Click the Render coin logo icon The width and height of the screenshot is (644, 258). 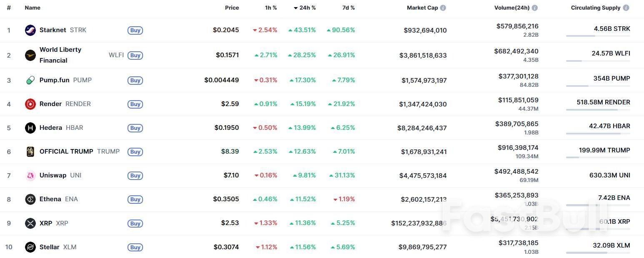30,104
